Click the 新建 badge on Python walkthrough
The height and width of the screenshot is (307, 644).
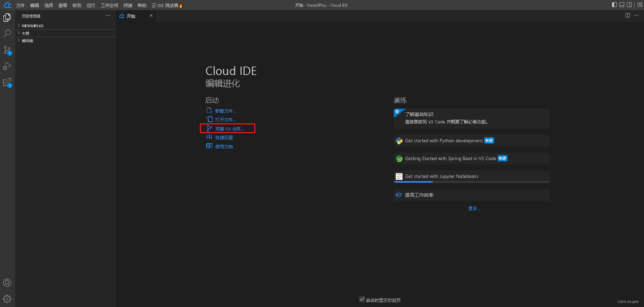click(489, 141)
